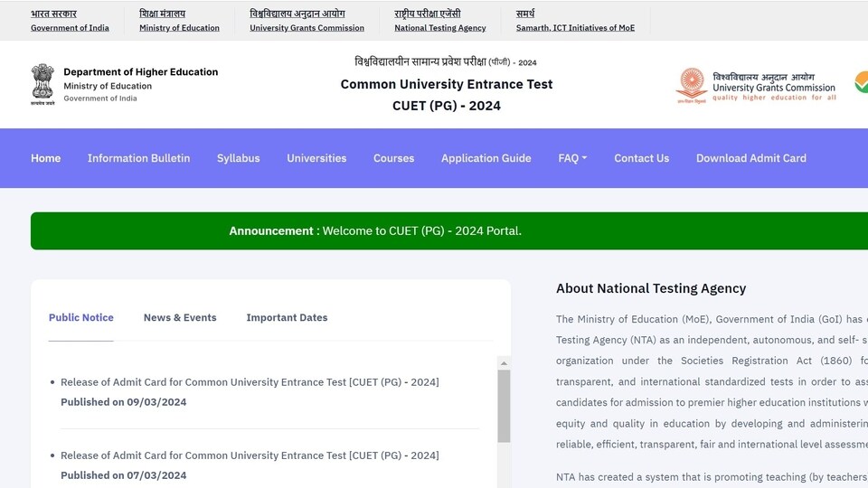Switch to Important Dates tab

click(x=287, y=317)
